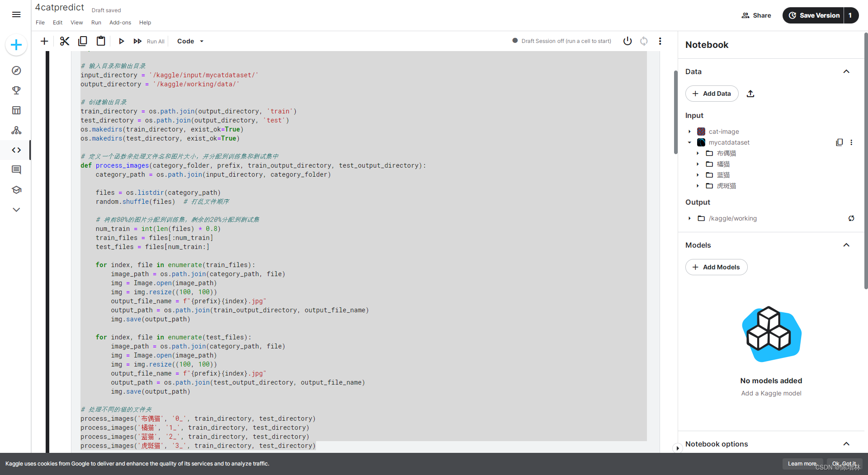The width and height of the screenshot is (868, 475).
Task: Open Code icon in left sidebar
Action: tap(16, 150)
